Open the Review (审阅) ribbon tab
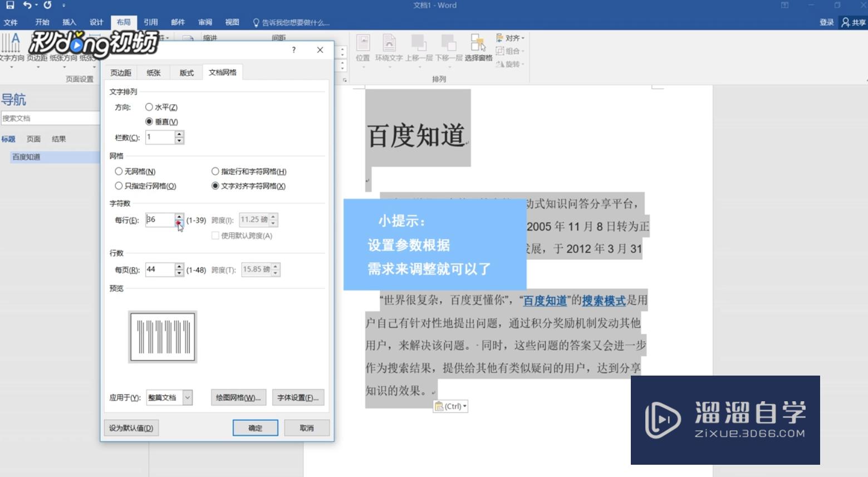 point(205,22)
